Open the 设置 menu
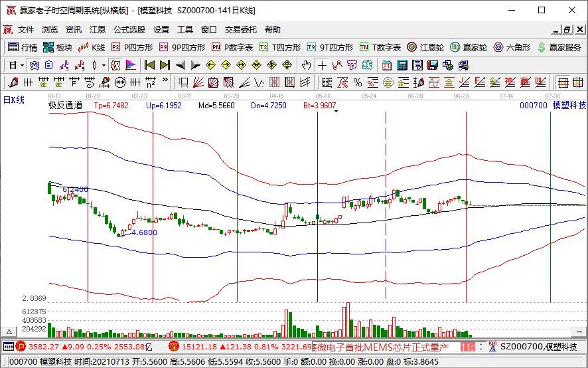Viewport: 588px width, 368px height. pyautogui.click(x=161, y=30)
